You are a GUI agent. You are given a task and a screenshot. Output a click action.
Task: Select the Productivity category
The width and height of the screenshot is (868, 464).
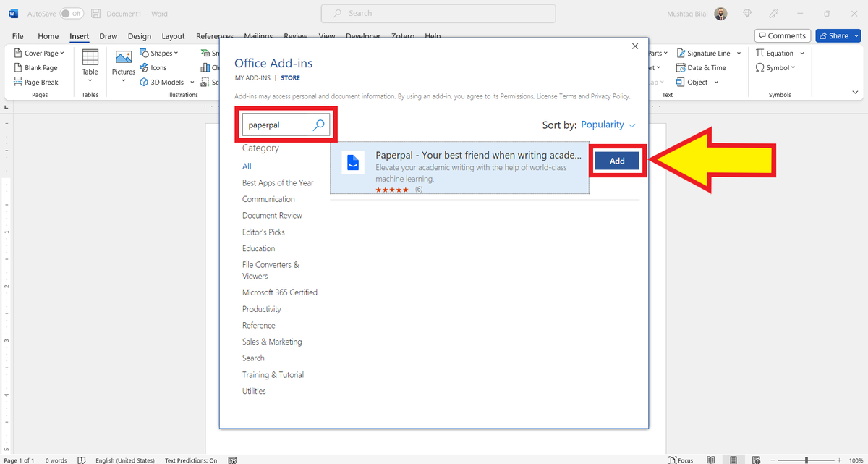[x=262, y=308]
